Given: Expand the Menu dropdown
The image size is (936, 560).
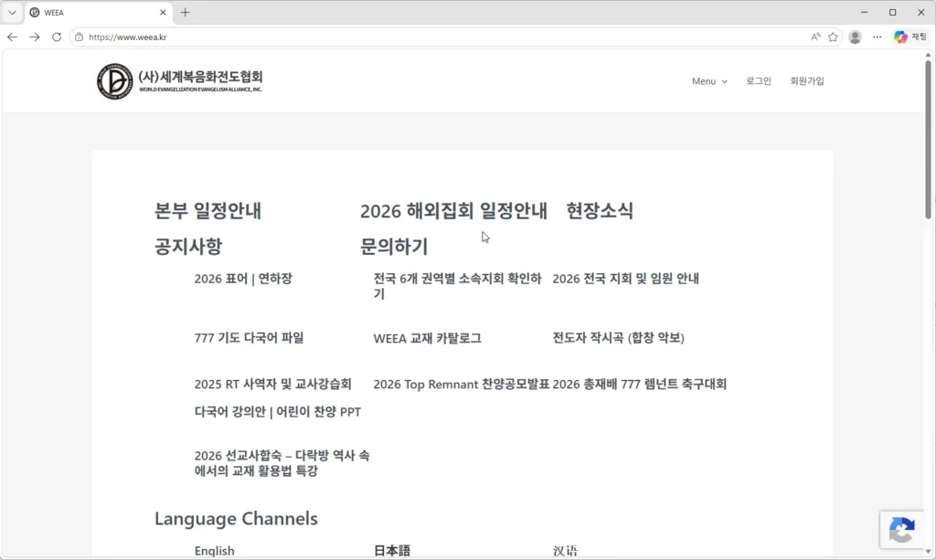Looking at the screenshot, I should pos(709,81).
